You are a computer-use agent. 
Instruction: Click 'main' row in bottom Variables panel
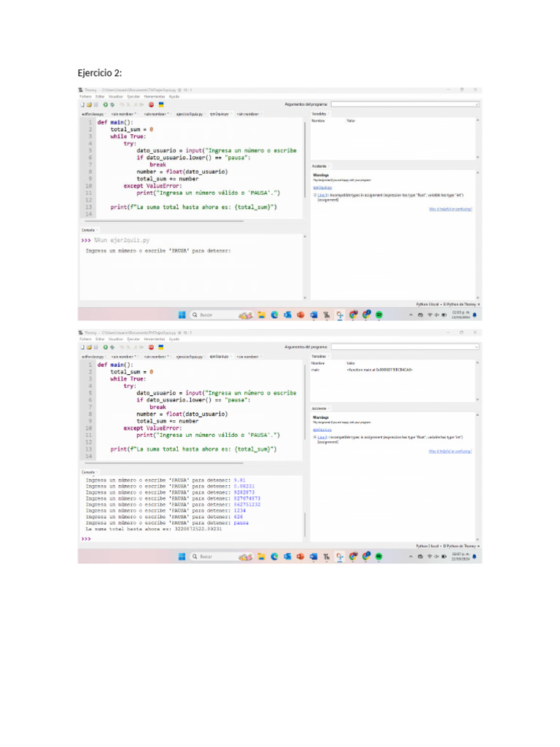[x=362, y=370]
